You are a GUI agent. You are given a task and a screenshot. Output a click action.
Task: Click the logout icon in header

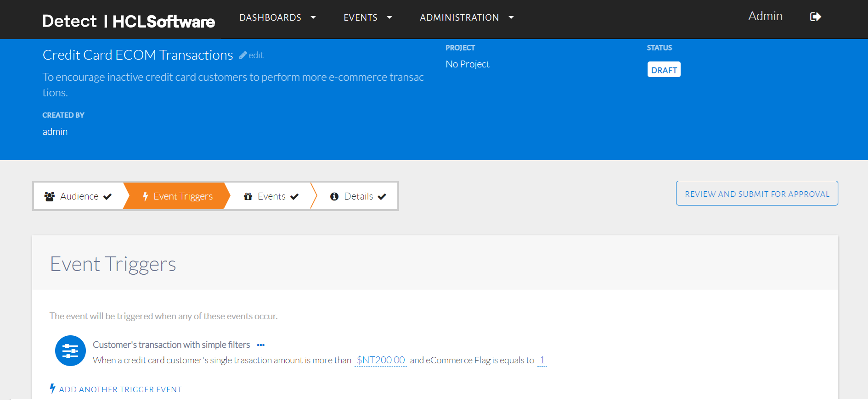815,17
